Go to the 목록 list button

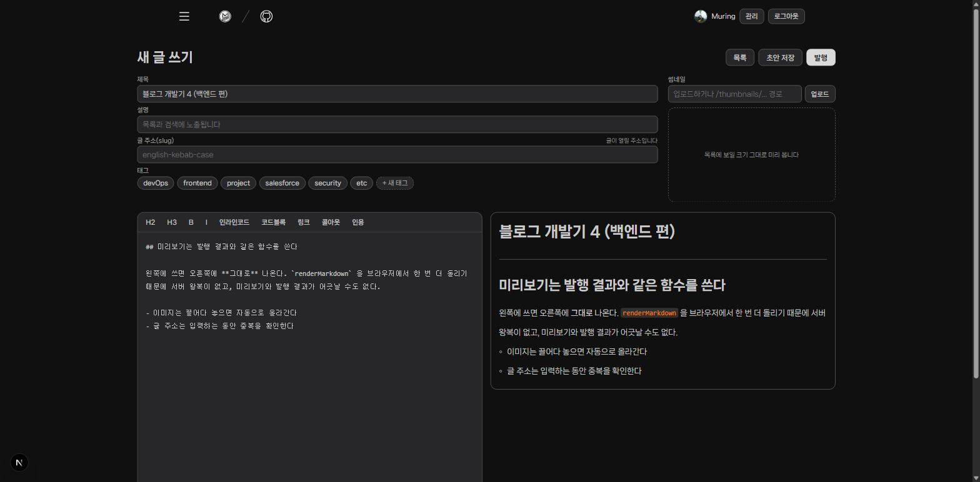[x=740, y=57]
